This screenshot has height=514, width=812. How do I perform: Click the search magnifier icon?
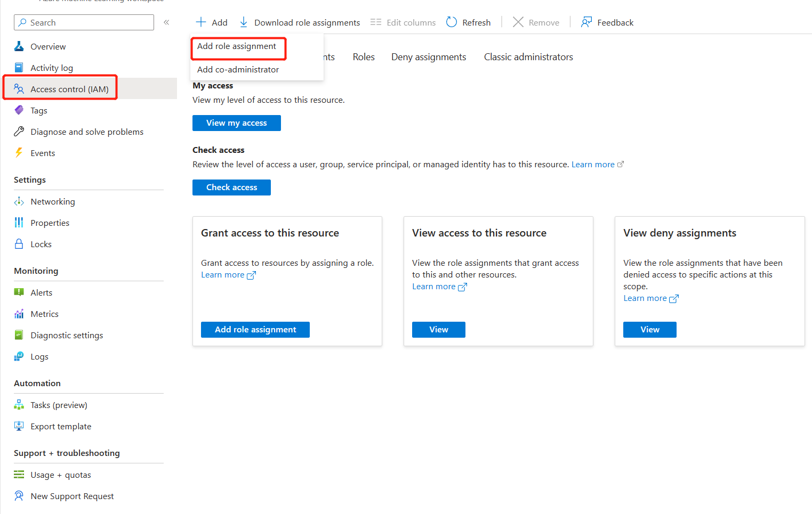[x=22, y=22]
